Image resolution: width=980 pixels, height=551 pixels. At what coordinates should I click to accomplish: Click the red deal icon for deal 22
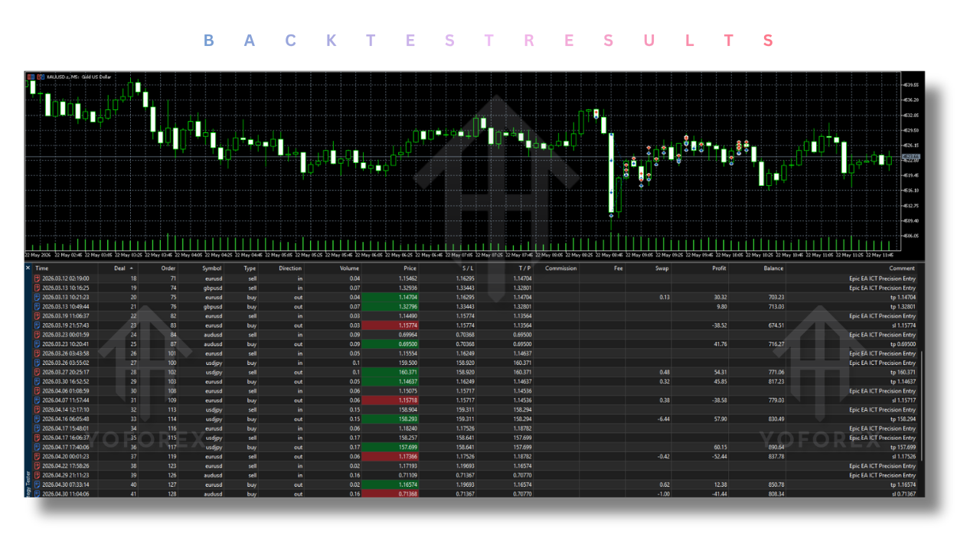38,316
